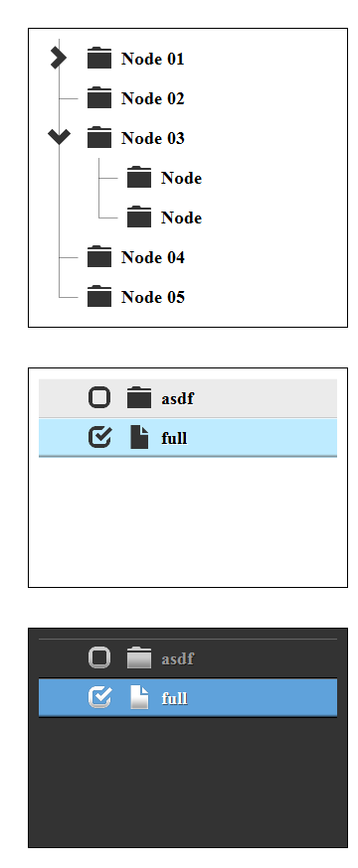Click the second child folder icon under Node 03

point(139,217)
